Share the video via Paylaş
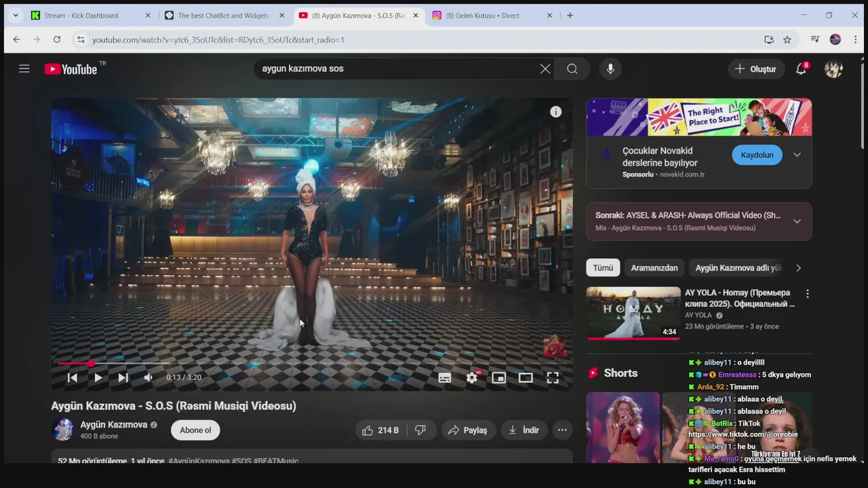Viewport: 868px width, 488px height. (x=468, y=430)
